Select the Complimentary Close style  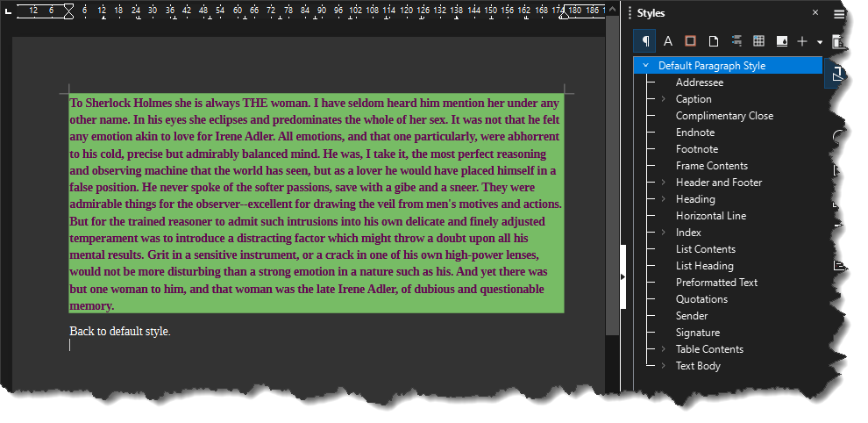724,116
